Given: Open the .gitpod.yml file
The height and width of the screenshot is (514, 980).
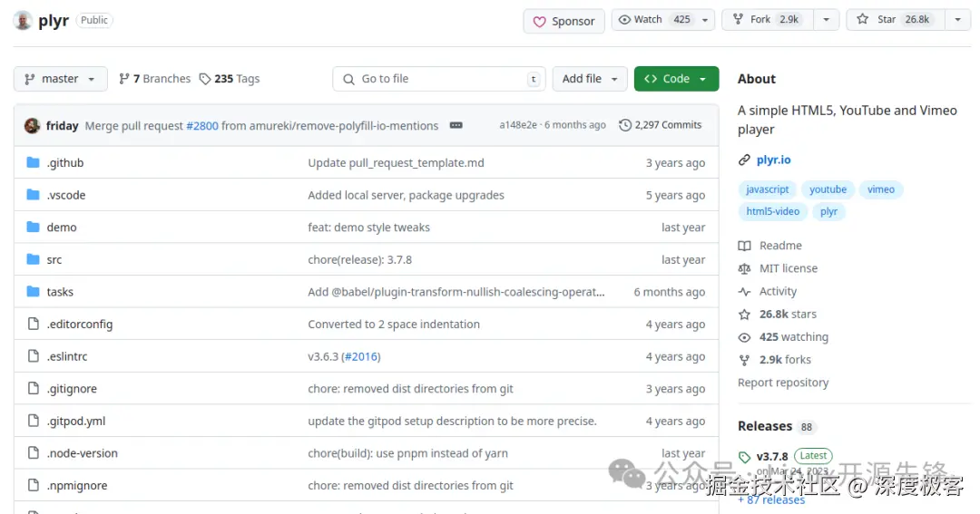Looking at the screenshot, I should click(76, 421).
